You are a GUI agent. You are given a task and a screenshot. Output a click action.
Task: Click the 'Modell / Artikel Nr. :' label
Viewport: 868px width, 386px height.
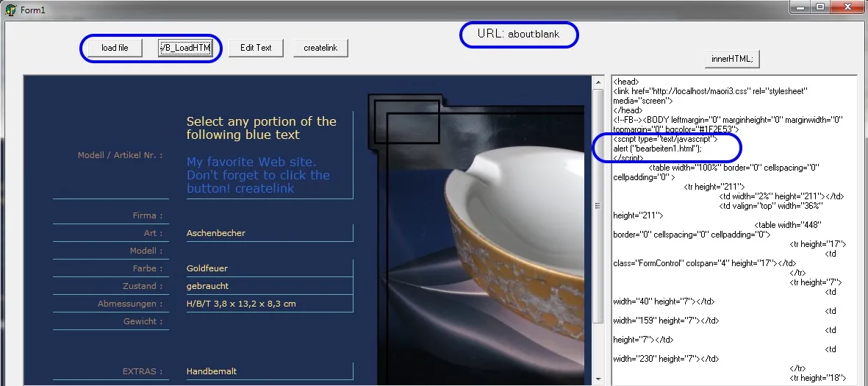120,155
